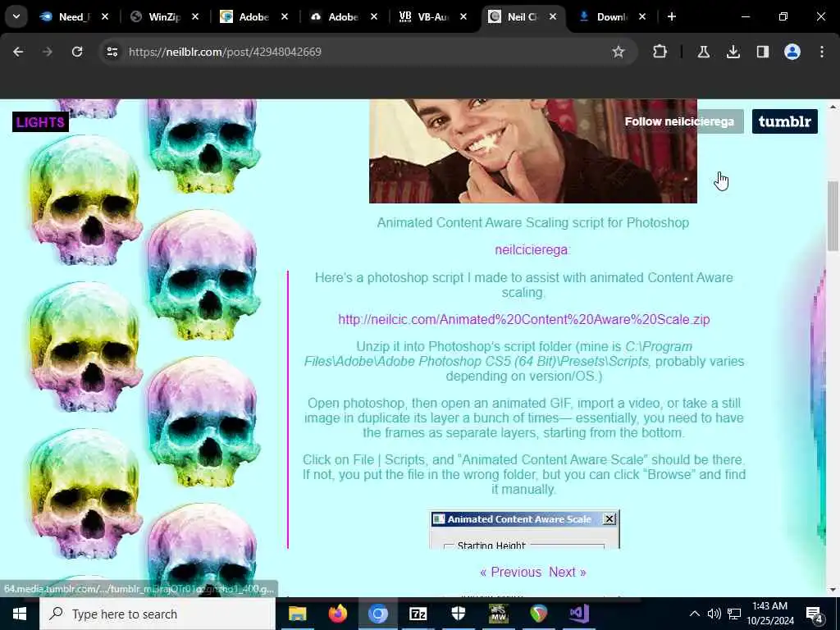Click the tumblr logo button

pos(785,121)
